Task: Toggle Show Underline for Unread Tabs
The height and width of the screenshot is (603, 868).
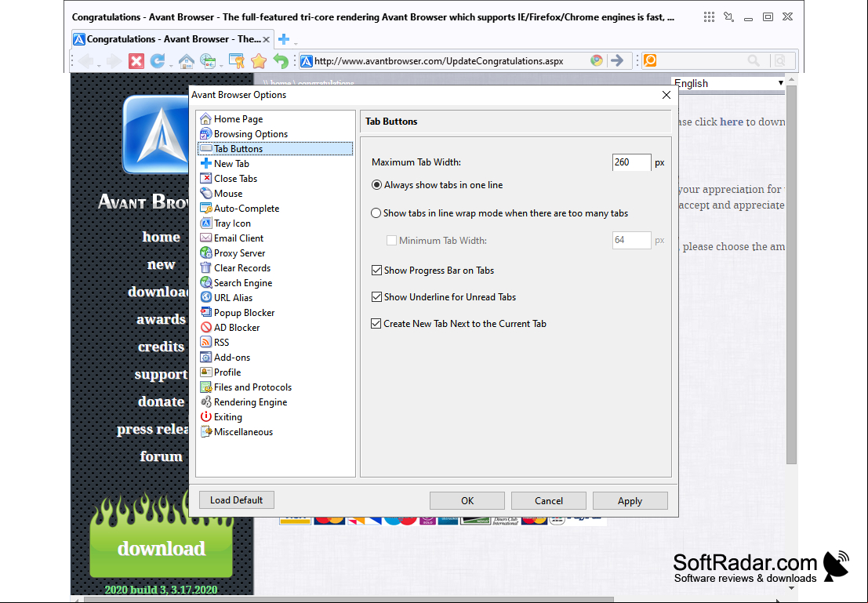Action: coord(376,296)
